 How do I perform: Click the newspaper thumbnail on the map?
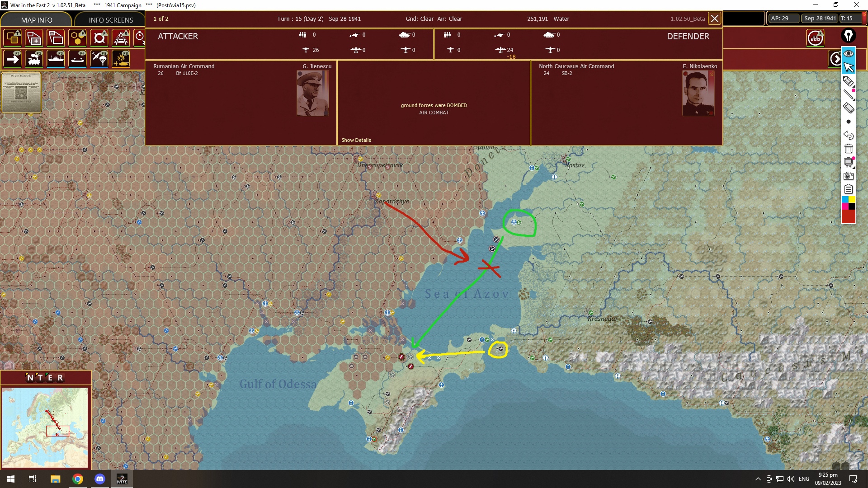[21, 93]
